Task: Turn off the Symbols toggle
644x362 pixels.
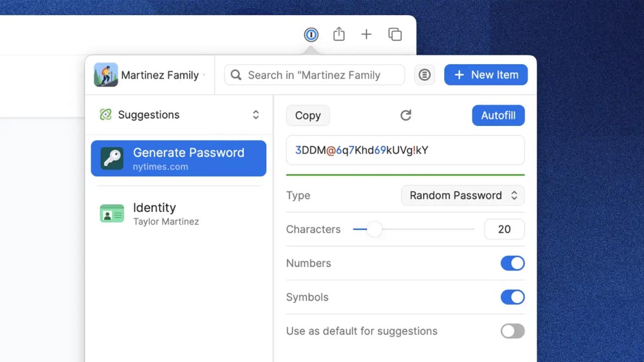Action: click(x=512, y=298)
